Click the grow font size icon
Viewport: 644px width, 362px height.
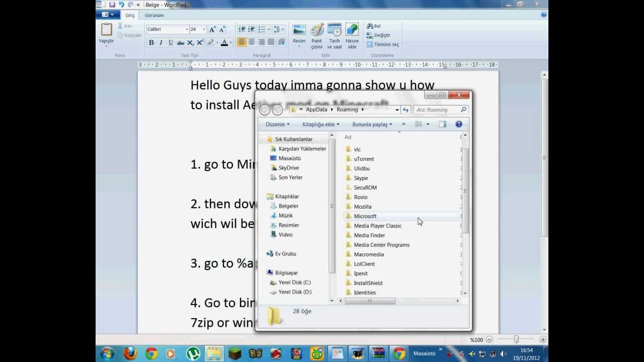[x=212, y=30]
